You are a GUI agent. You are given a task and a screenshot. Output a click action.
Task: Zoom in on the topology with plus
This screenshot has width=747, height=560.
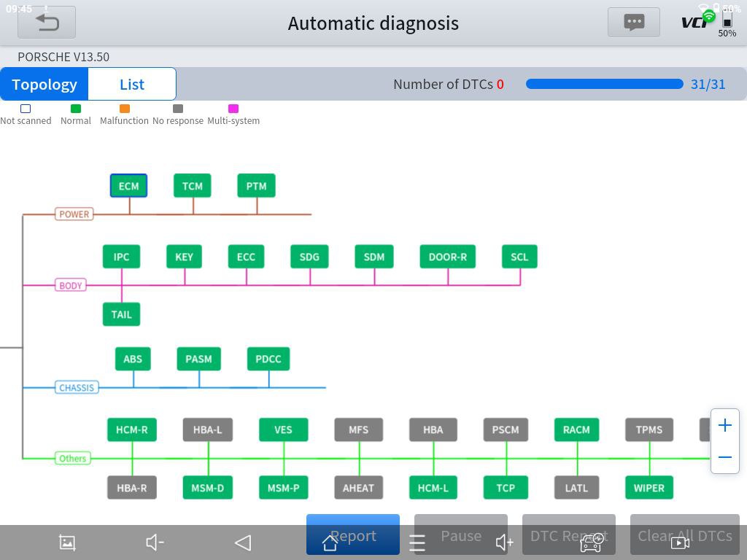[724, 426]
